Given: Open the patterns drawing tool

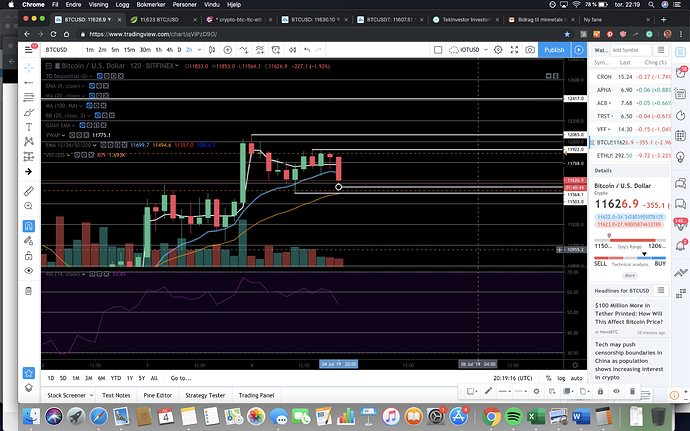Looking at the screenshot, I should pos(29,141).
